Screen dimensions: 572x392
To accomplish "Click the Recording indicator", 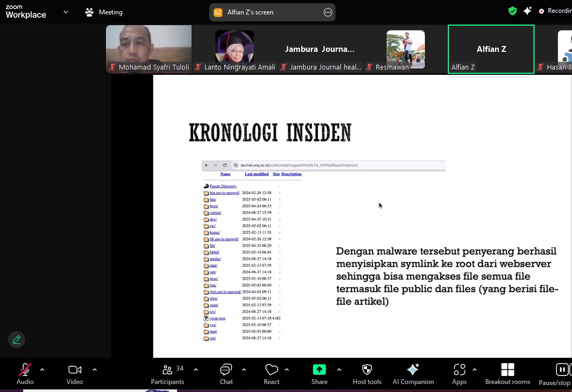I will [x=555, y=11].
